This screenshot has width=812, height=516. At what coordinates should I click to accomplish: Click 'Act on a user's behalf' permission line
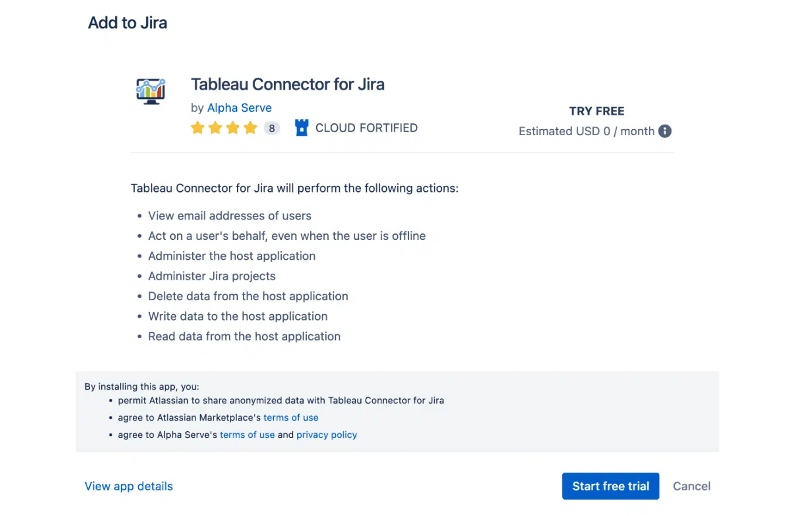287,236
